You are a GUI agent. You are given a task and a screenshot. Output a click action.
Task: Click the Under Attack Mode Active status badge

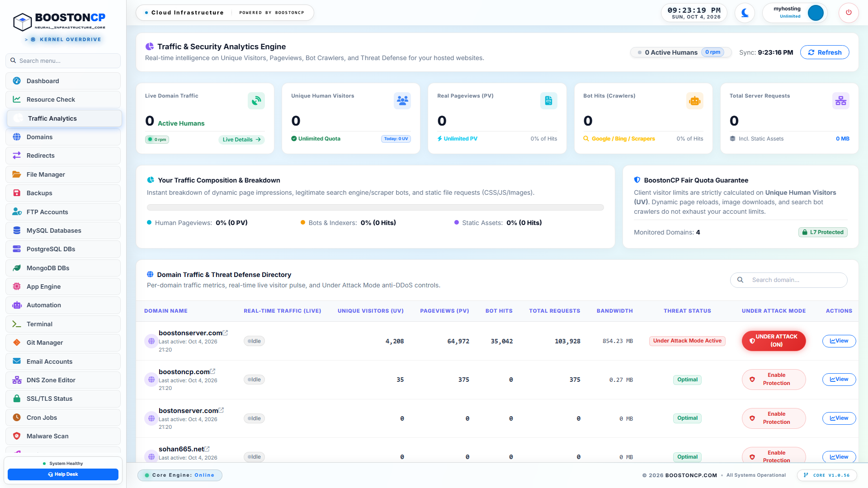[687, 341]
